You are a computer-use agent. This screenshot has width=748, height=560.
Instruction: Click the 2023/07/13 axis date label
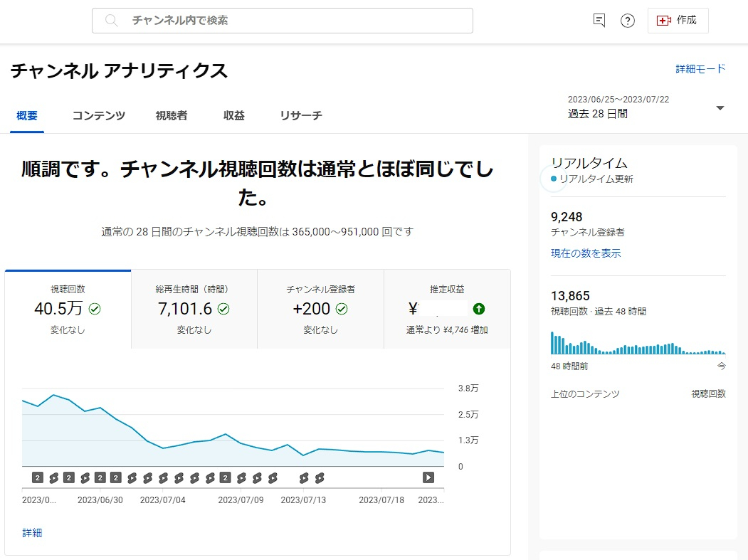(x=303, y=500)
